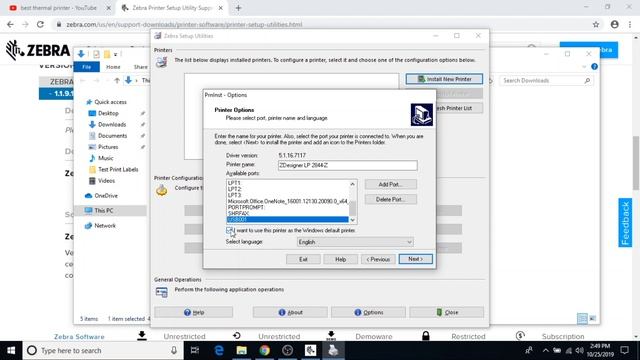The image size is (640, 360).
Task: Open notification center in taskbar
Action: [x=624, y=351]
